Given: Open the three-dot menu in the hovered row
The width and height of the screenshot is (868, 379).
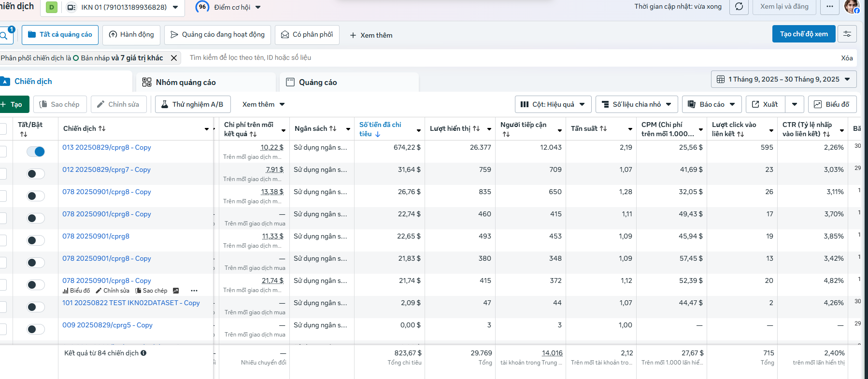Looking at the screenshot, I should coord(194,291).
